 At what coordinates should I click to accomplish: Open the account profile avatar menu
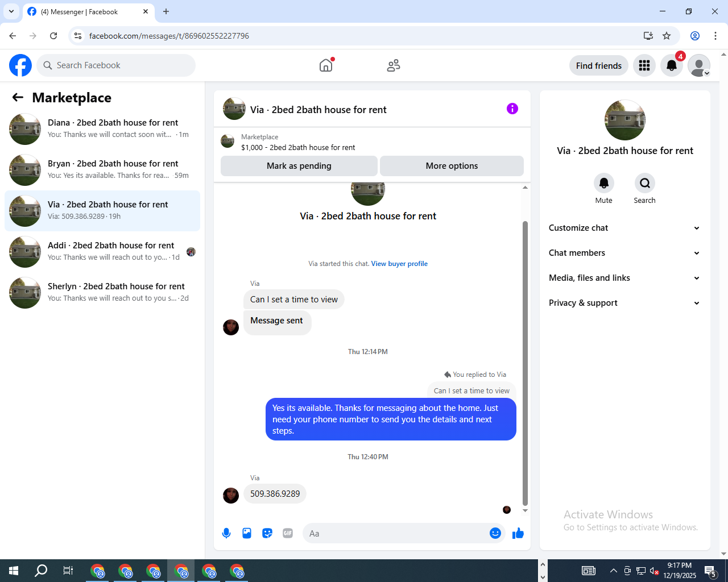pos(699,65)
